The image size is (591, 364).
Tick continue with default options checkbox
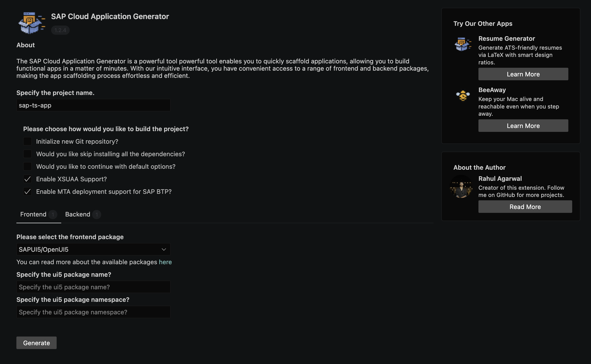27,167
